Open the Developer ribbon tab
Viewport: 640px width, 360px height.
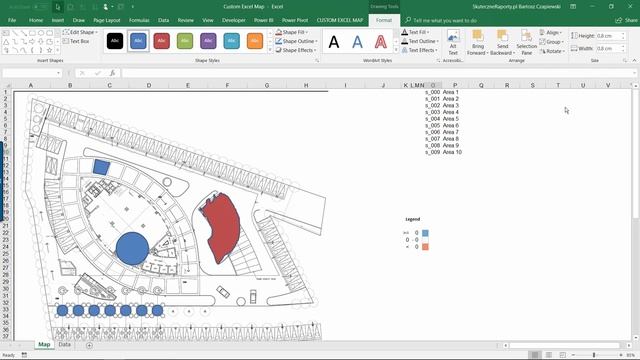click(234, 20)
